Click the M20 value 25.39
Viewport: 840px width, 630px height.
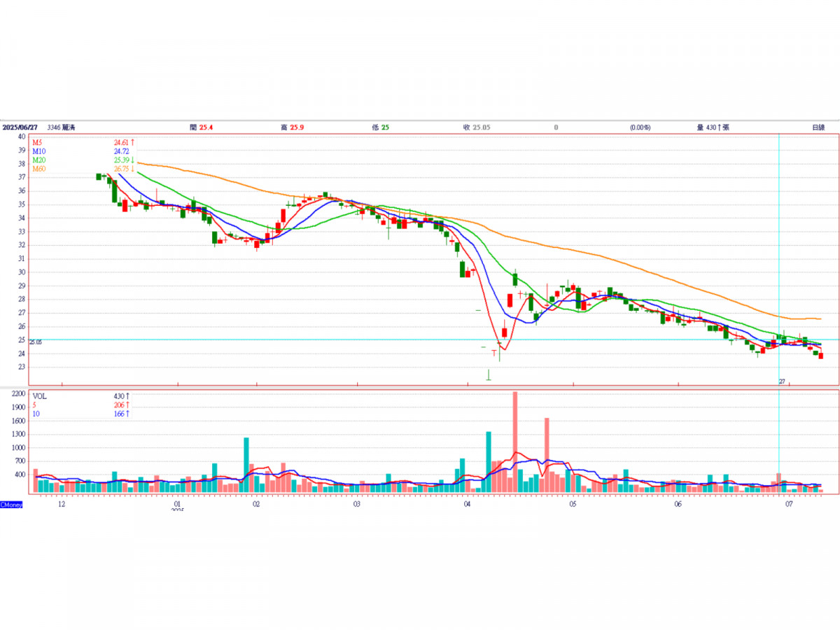120,160
